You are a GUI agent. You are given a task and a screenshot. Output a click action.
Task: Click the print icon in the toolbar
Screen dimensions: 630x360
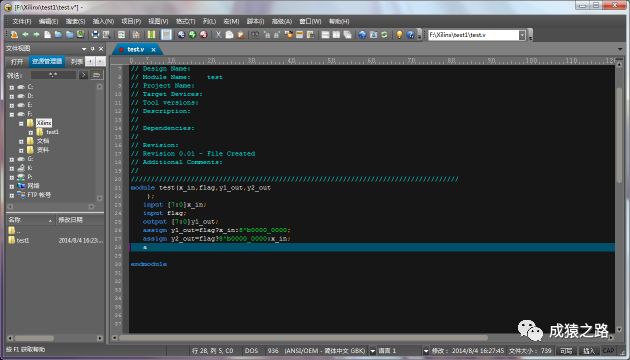pos(95,35)
